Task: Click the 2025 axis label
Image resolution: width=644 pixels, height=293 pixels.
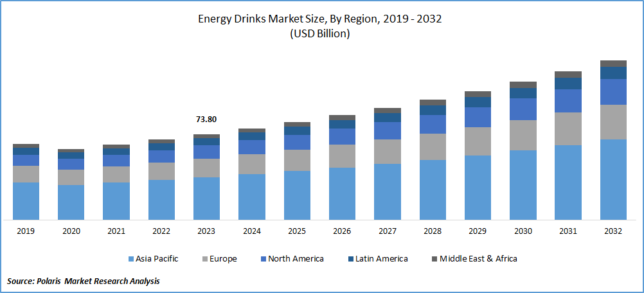Action: pyautogui.click(x=297, y=231)
